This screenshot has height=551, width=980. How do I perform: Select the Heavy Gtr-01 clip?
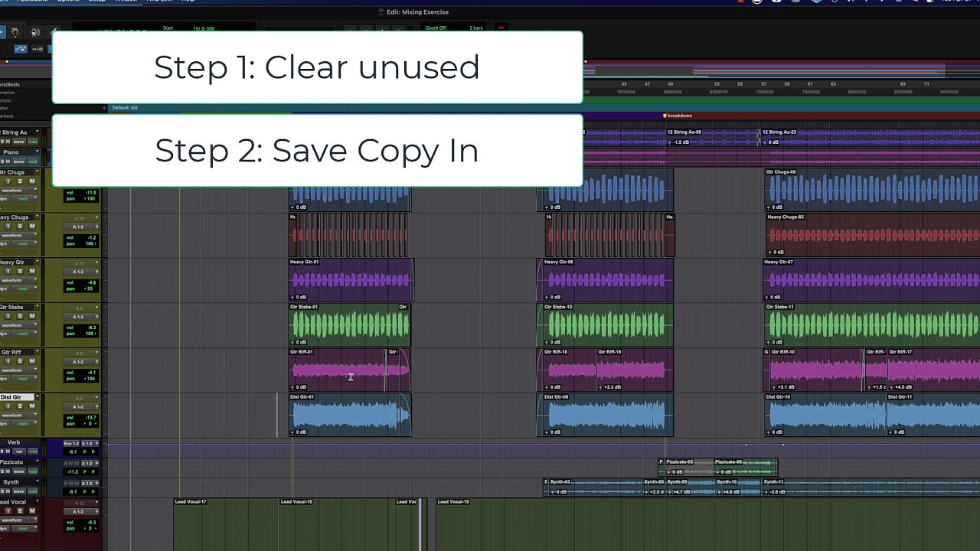(x=351, y=280)
